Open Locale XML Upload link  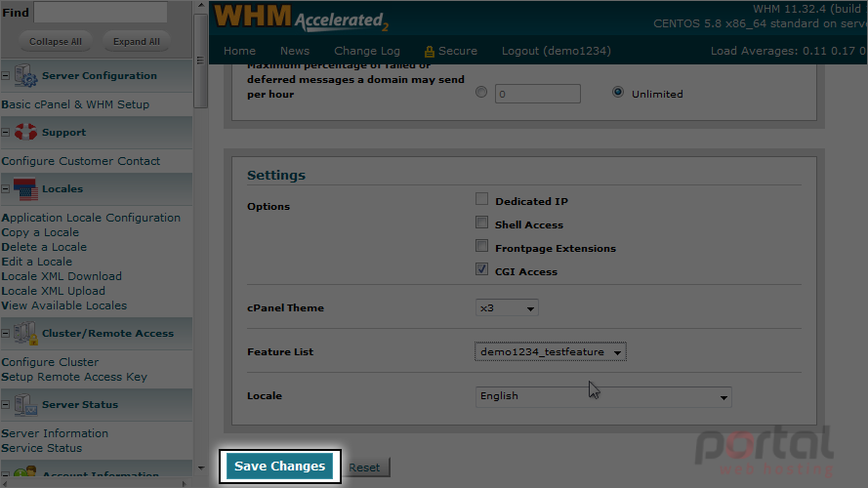53,291
